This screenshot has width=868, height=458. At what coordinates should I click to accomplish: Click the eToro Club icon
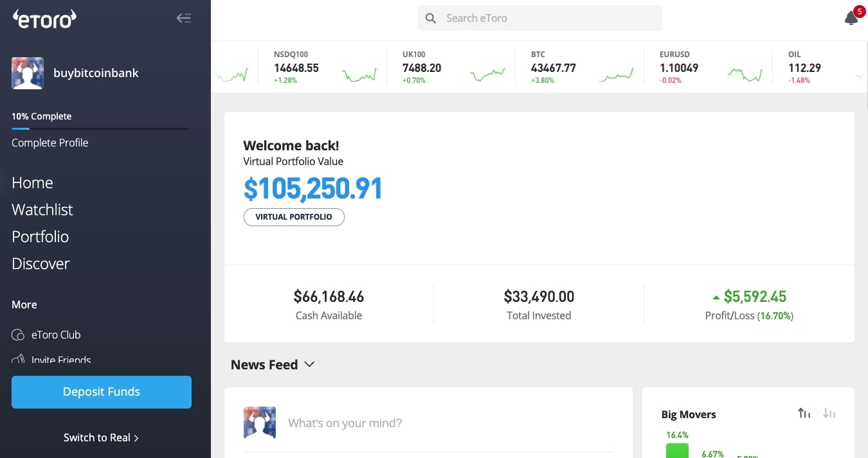18,335
